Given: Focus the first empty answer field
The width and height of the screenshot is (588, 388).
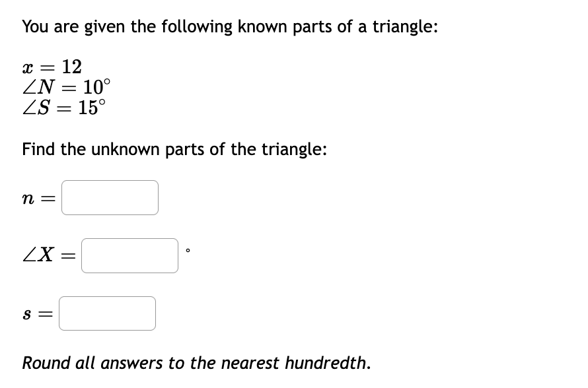Looking at the screenshot, I should 109,197.
